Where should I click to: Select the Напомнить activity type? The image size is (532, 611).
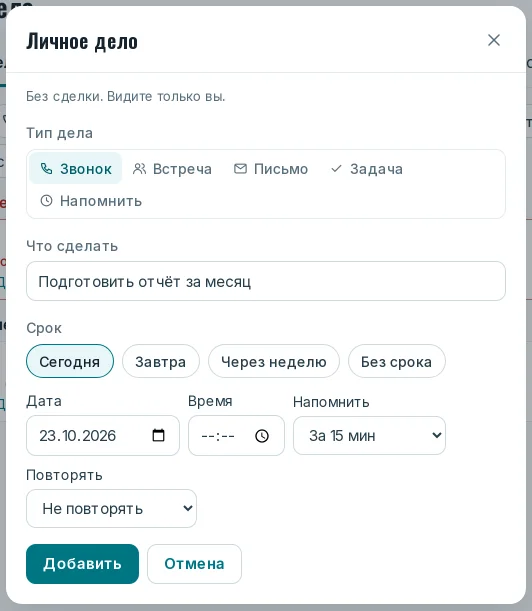(91, 201)
